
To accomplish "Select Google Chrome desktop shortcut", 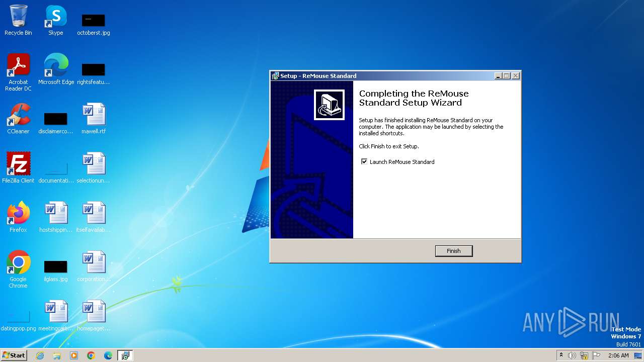I will coord(18,269).
